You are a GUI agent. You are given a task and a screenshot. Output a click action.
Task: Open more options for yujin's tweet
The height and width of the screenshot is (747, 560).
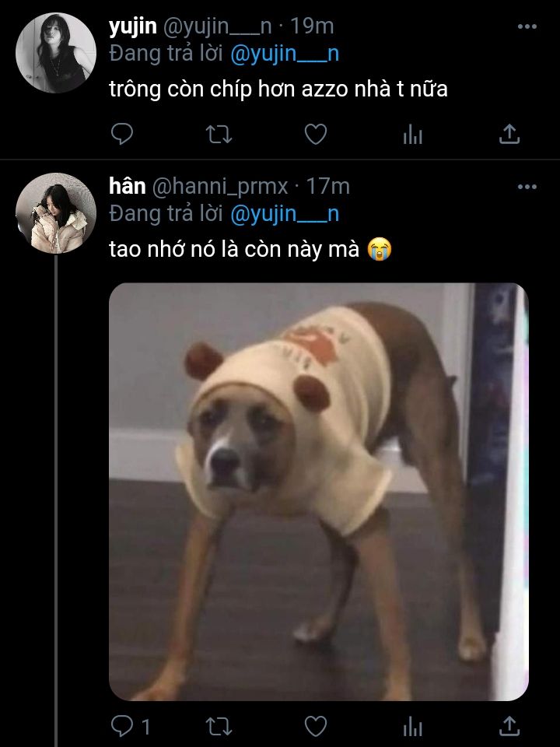point(527,26)
